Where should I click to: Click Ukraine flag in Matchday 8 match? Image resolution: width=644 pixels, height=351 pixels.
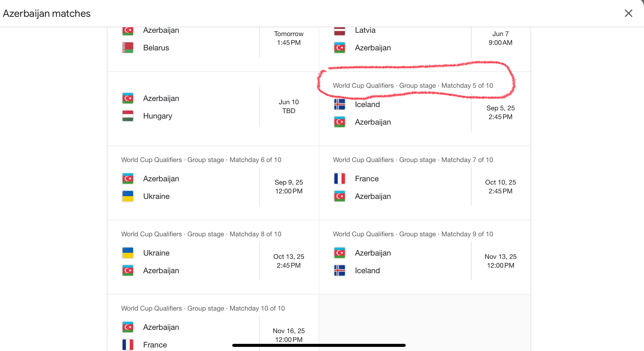(128, 253)
